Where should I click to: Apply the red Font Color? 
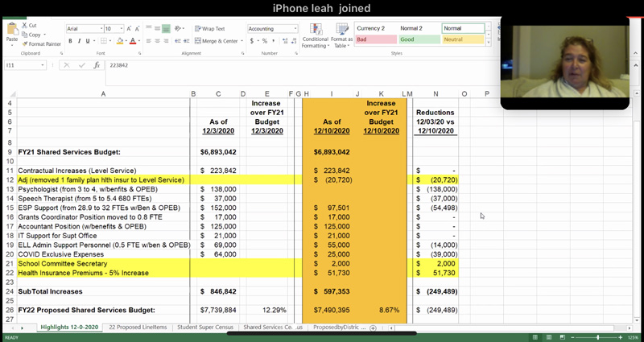pos(133,41)
